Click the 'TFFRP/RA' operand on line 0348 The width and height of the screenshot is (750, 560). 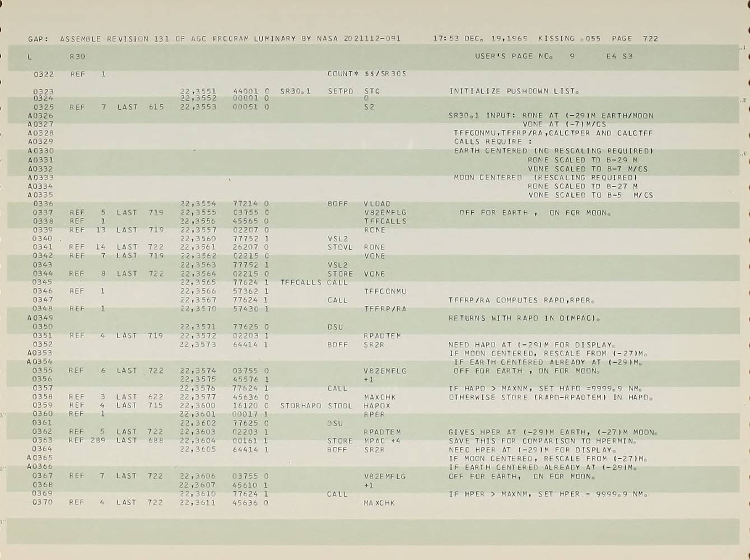point(385,309)
